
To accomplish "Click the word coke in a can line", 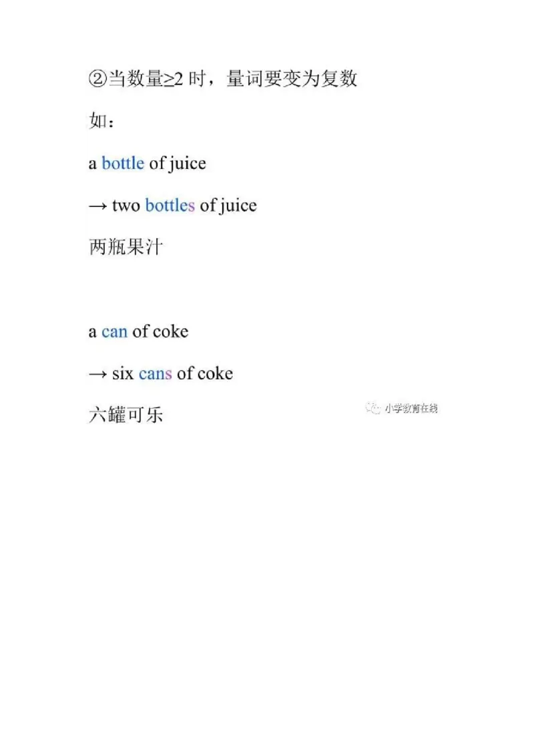I will tap(171, 331).
